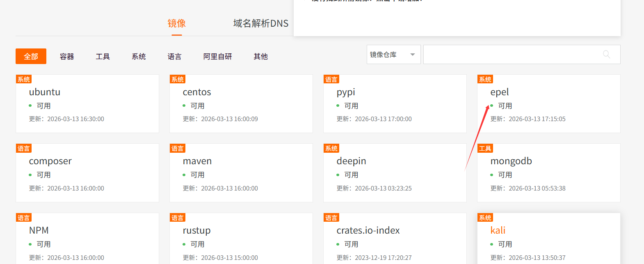
Task: Click the 语言 tag on composer card
Action: [24, 148]
